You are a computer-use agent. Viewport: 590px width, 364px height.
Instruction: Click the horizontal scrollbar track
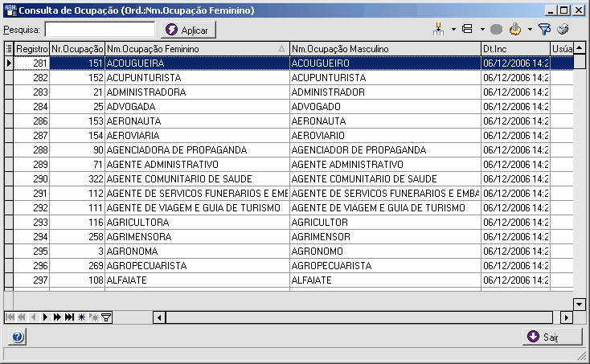pos(359,317)
